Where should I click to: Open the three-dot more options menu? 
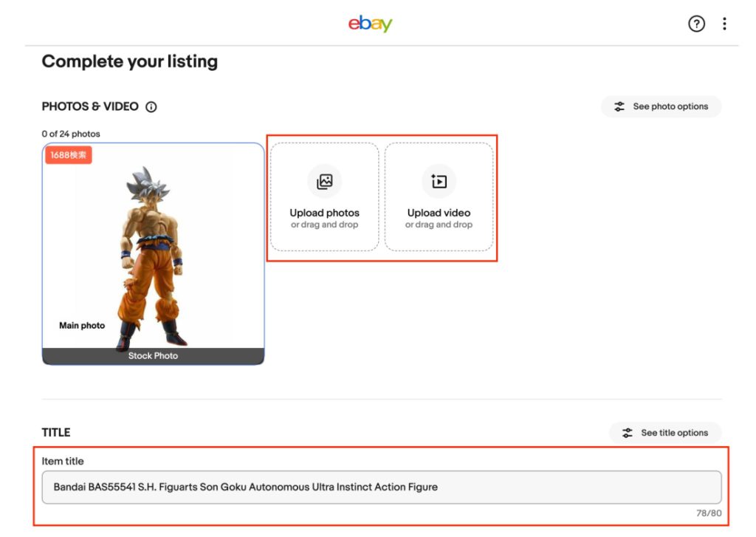724,24
